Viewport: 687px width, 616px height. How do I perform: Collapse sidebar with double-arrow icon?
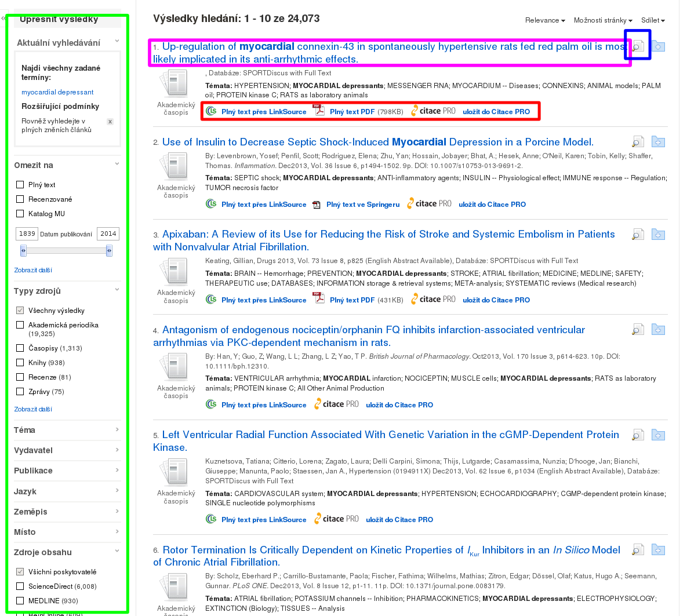[3, 19]
